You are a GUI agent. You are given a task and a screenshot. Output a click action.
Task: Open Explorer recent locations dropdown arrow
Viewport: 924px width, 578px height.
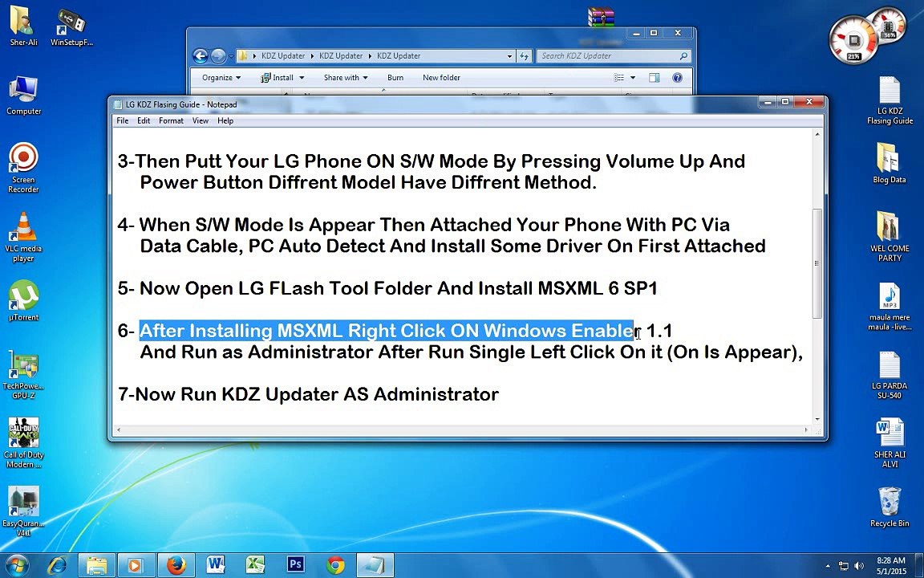[x=230, y=57]
